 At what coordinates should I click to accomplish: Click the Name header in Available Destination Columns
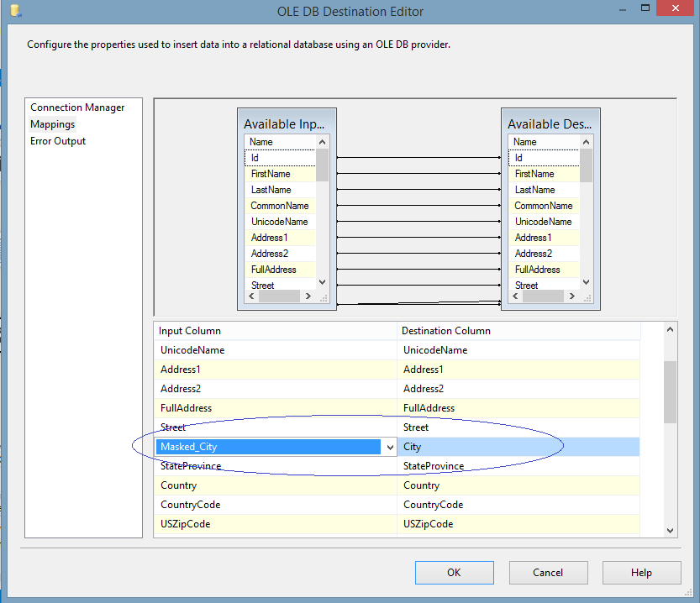[545, 142]
